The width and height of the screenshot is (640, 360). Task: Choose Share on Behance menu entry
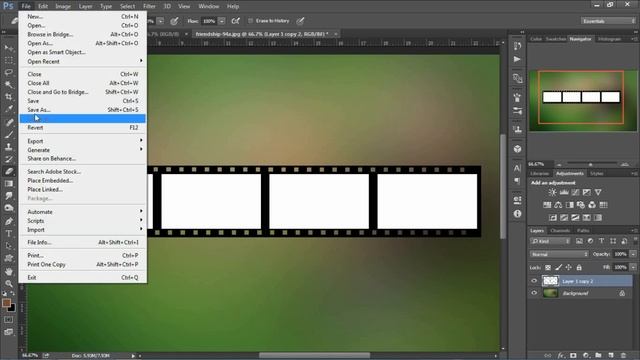click(x=83, y=158)
